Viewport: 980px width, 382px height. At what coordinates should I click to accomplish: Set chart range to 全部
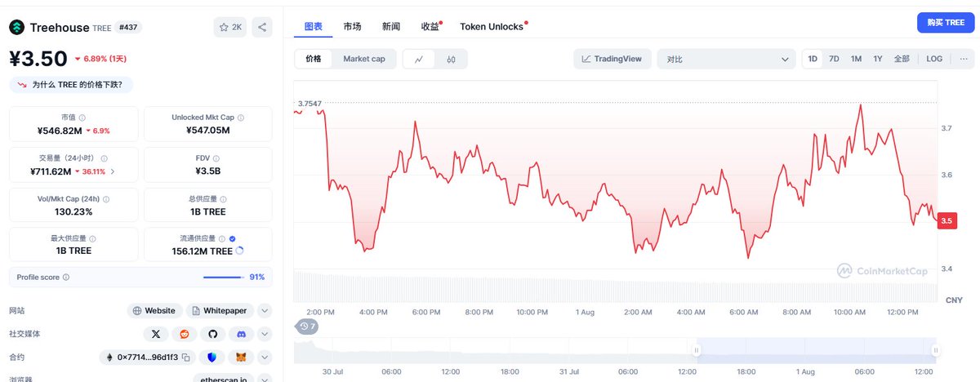(x=902, y=59)
